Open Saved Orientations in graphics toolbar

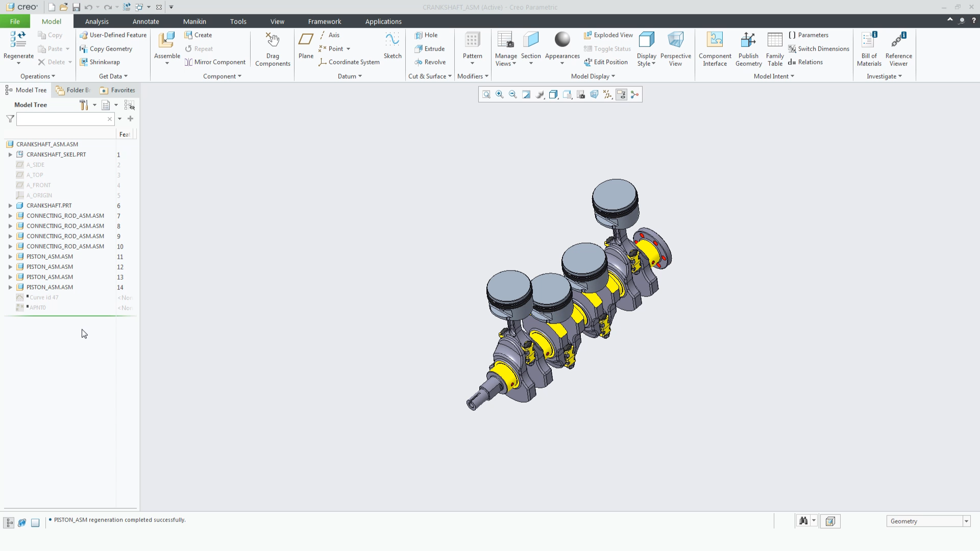tap(567, 94)
